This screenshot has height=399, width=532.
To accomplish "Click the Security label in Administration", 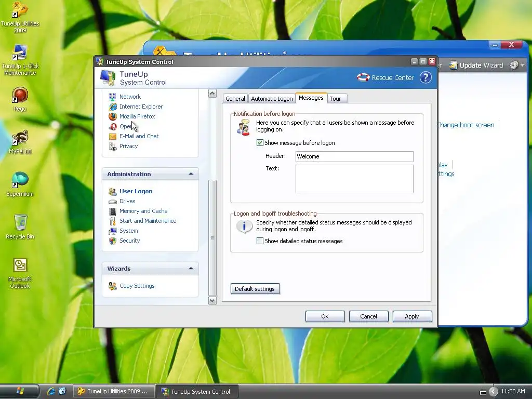I will tap(129, 241).
